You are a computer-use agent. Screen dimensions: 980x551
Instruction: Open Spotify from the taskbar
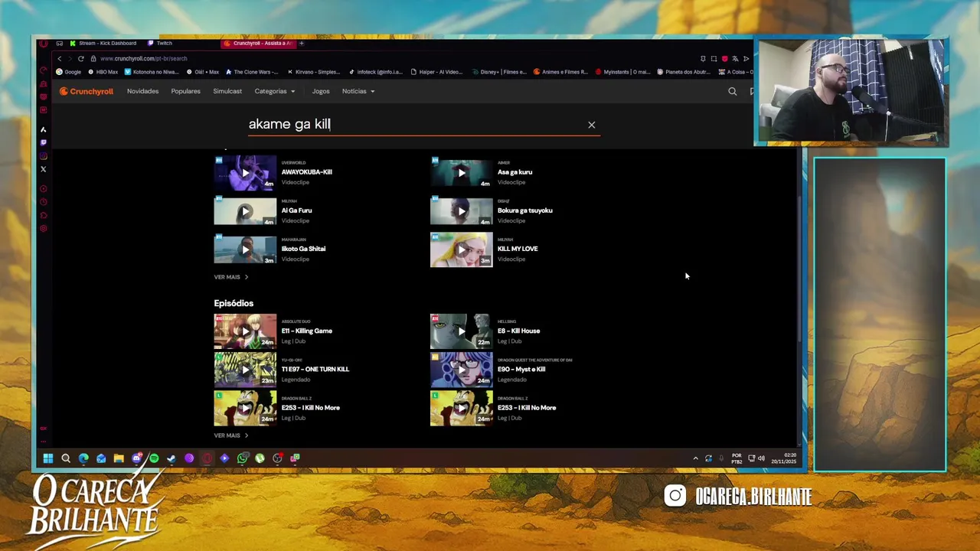(154, 458)
